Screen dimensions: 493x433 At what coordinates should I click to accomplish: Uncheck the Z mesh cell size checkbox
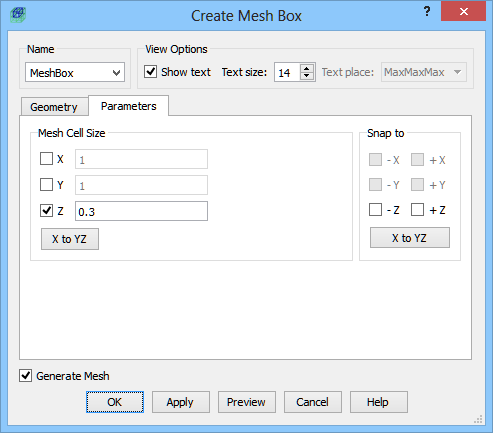(46, 211)
